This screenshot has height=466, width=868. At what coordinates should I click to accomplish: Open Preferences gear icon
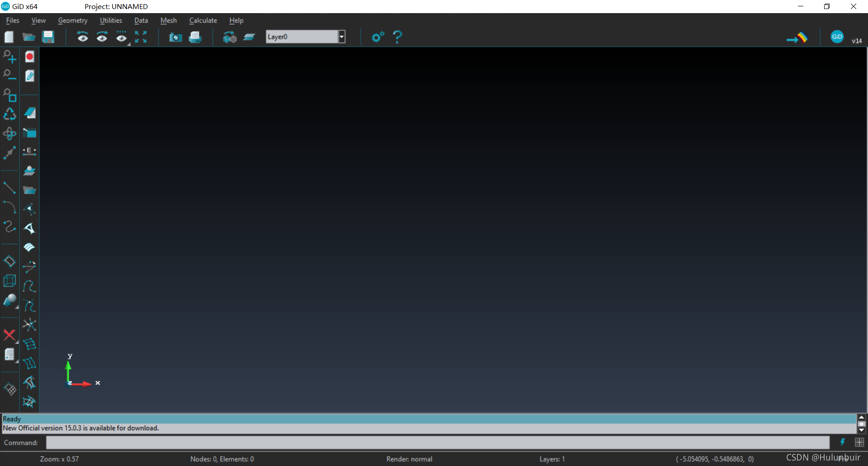click(x=378, y=37)
